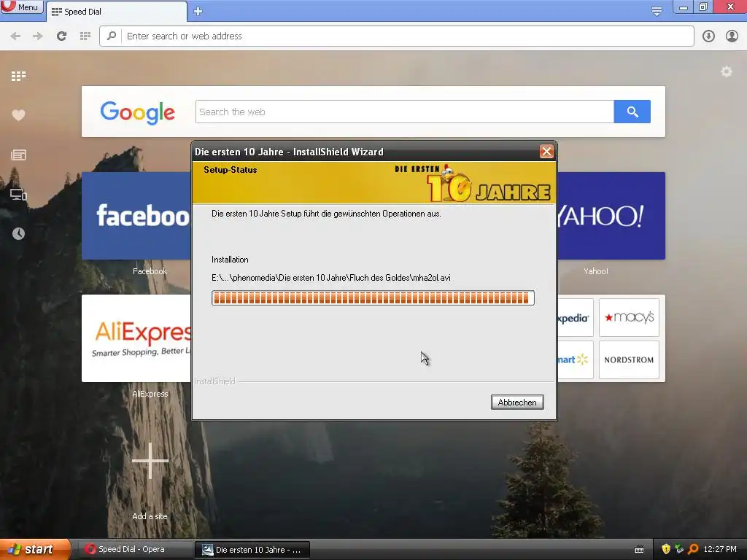Click the blue Google search button
The image size is (747, 560).
632,112
